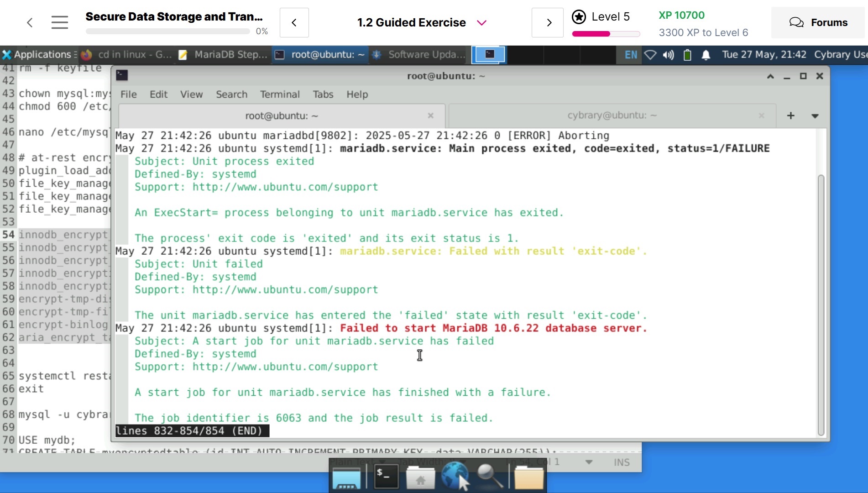The width and height of the screenshot is (868, 493).
Task: Click the XP level progress bar
Action: (606, 34)
